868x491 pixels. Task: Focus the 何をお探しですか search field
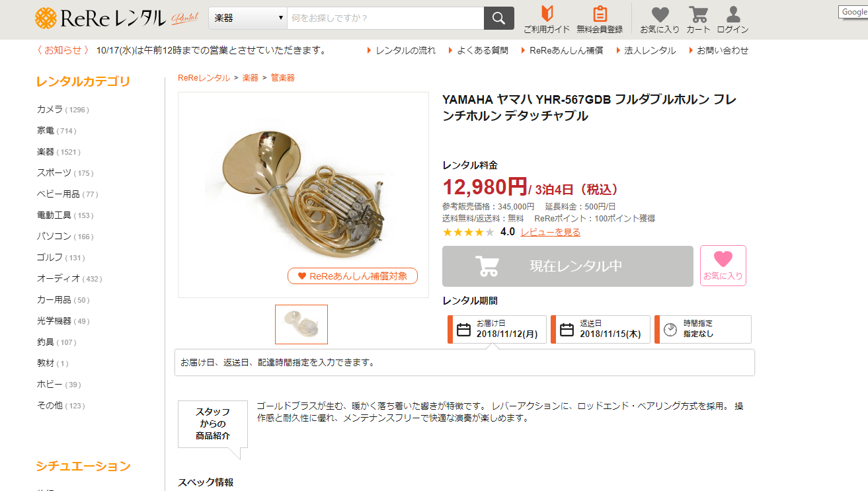(x=385, y=19)
